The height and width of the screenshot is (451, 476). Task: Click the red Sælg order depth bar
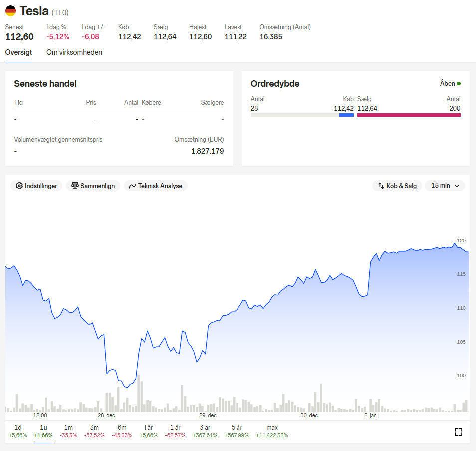(x=409, y=115)
